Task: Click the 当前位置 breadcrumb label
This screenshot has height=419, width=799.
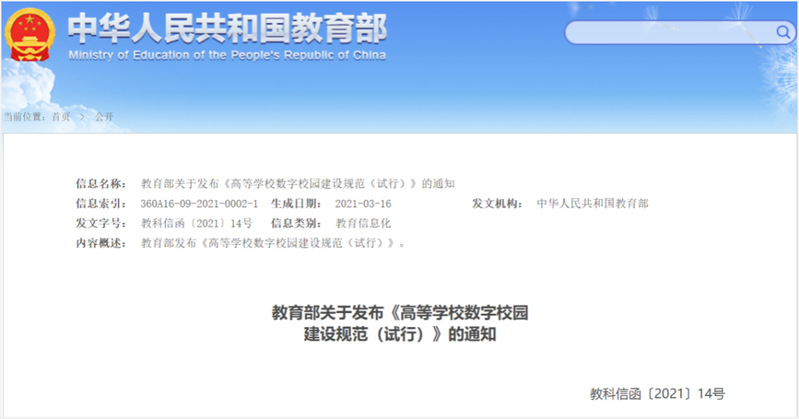Action: tap(24, 117)
